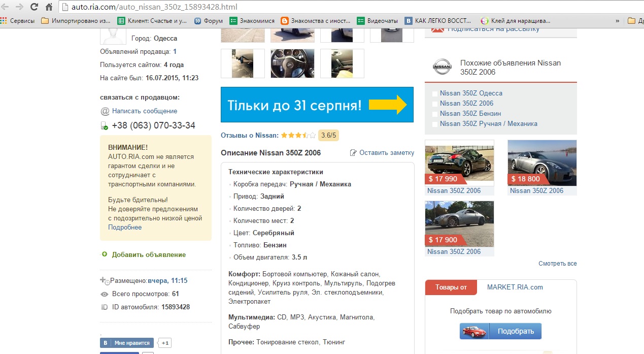Open the MARKET.RIA.com tab link

[x=515, y=287]
